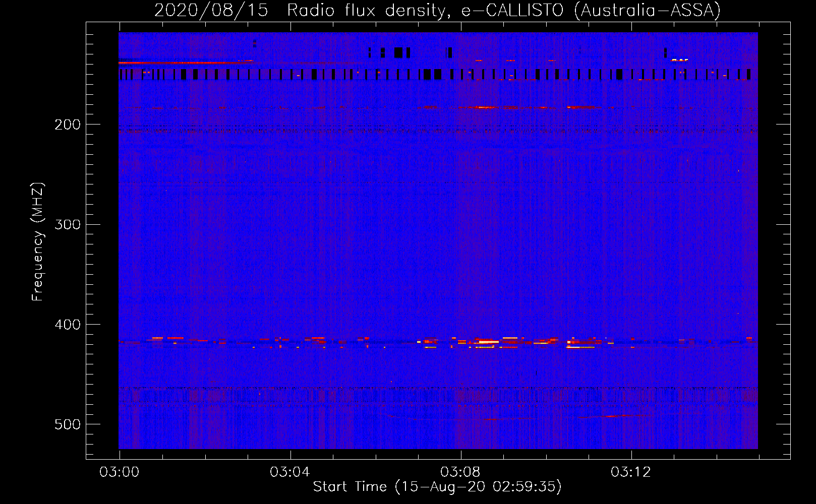Image resolution: width=816 pixels, height=504 pixels.
Task: Click the 500 frequency tick label
Action: pyautogui.click(x=68, y=424)
